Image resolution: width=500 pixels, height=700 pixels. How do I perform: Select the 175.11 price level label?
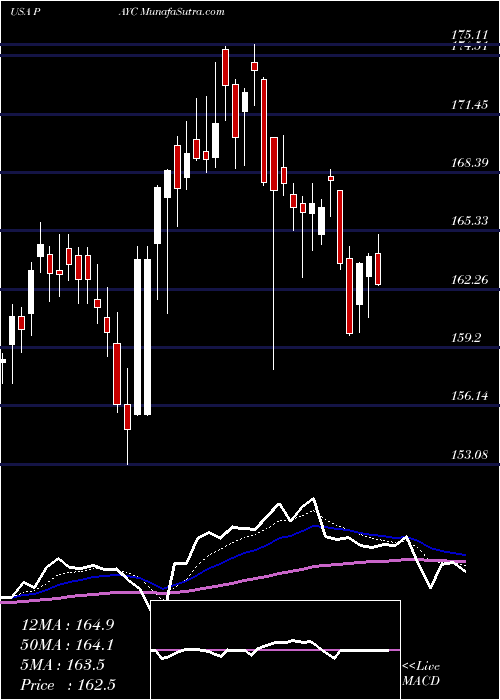click(x=469, y=34)
